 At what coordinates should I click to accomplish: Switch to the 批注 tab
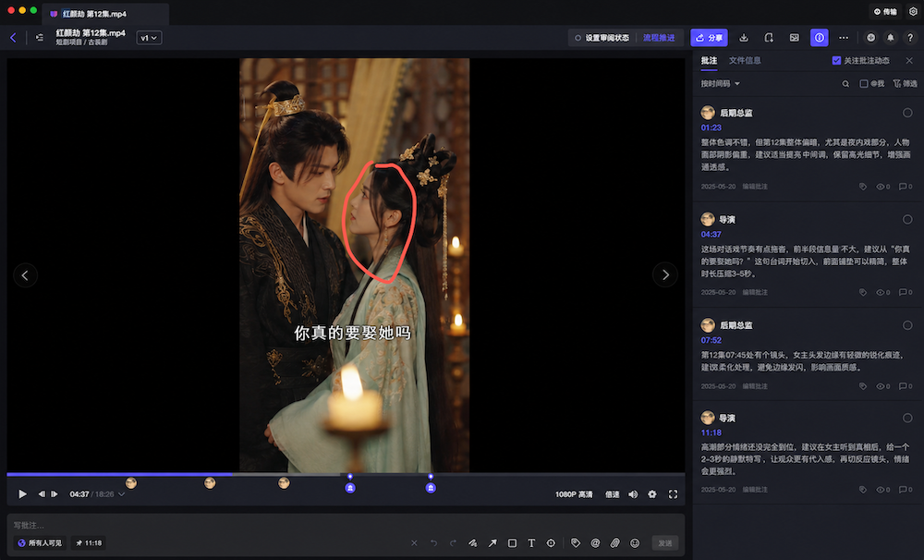(x=709, y=60)
